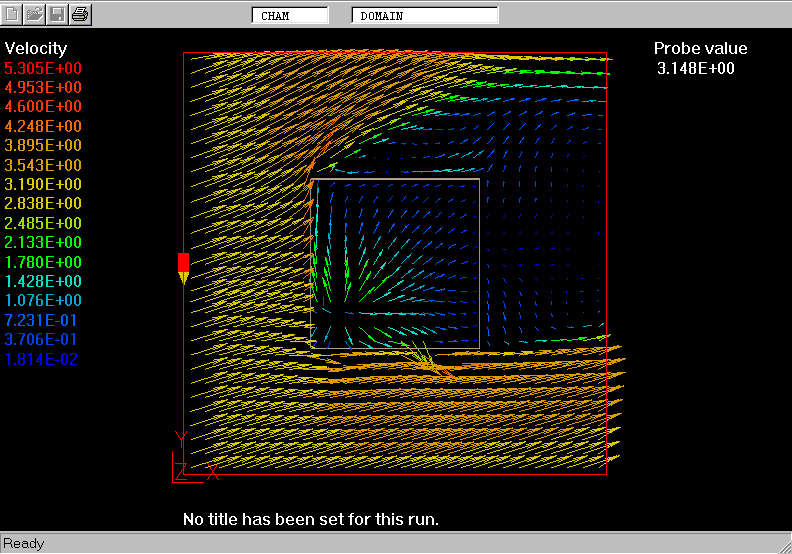Click the resize grip in status bar

pyautogui.click(x=782, y=544)
